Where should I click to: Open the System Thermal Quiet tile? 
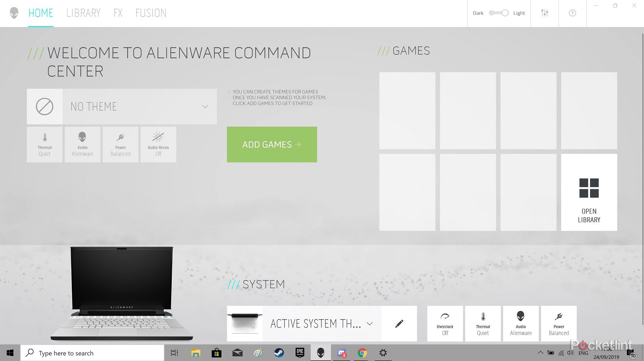coord(483,324)
